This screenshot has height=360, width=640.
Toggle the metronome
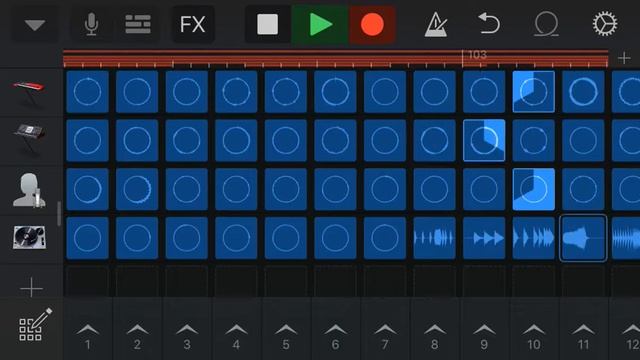coord(436,24)
